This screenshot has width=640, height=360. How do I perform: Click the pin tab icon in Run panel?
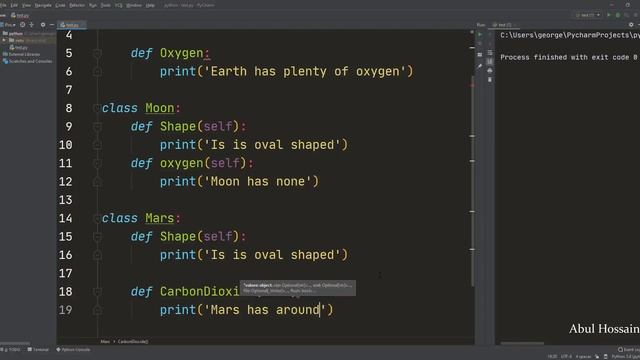point(480,66)
